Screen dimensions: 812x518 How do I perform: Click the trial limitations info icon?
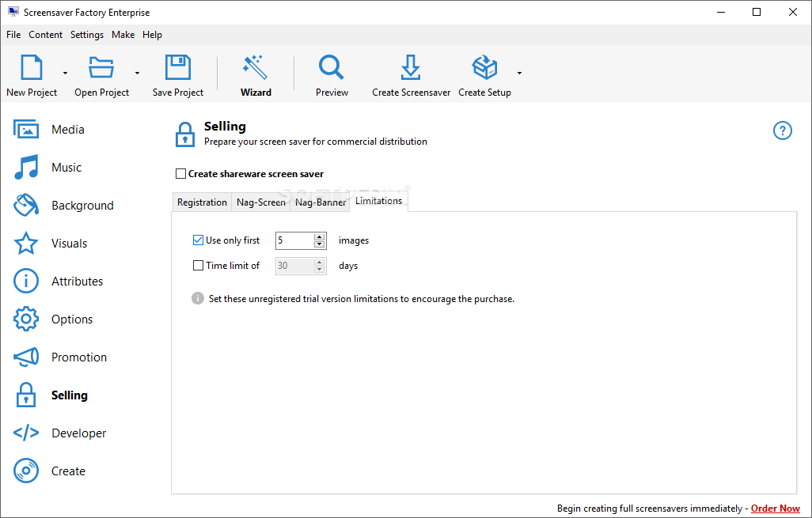point(198,298)
